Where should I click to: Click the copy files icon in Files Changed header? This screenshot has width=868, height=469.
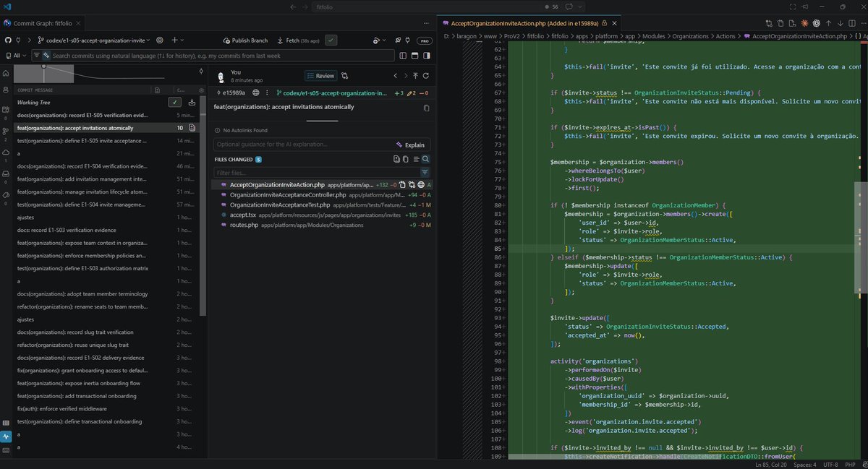(405, 159)
